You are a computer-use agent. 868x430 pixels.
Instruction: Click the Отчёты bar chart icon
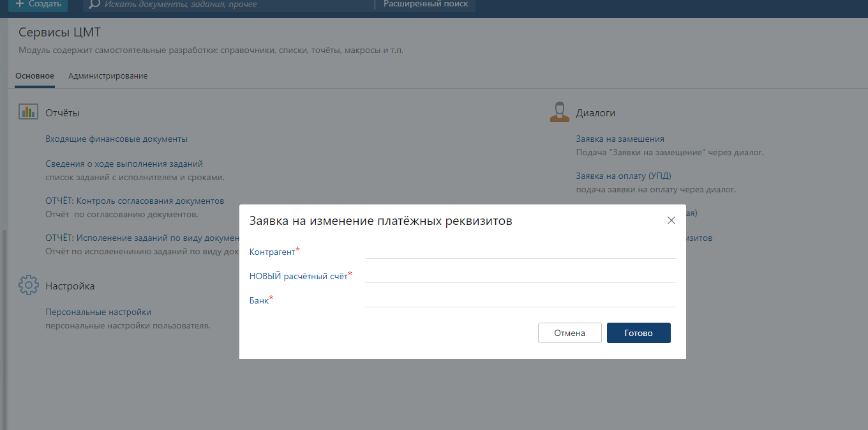pos(28,112)
